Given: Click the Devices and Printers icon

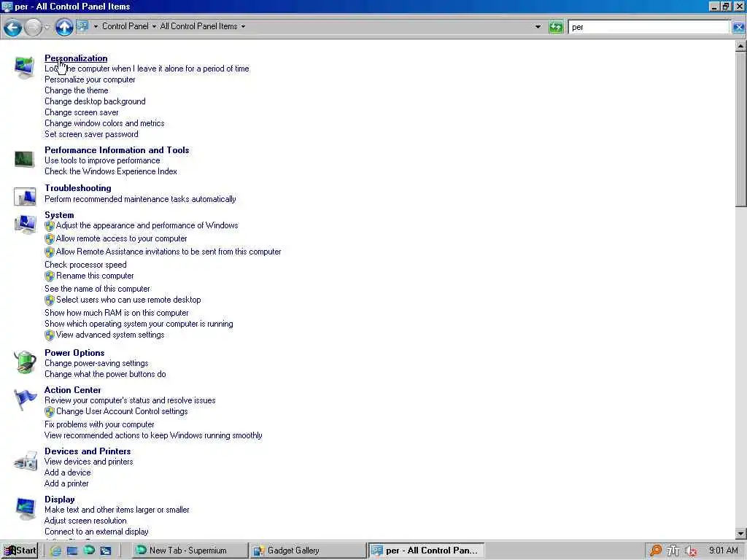Looking at the screenshot, I should pos(26,461).
